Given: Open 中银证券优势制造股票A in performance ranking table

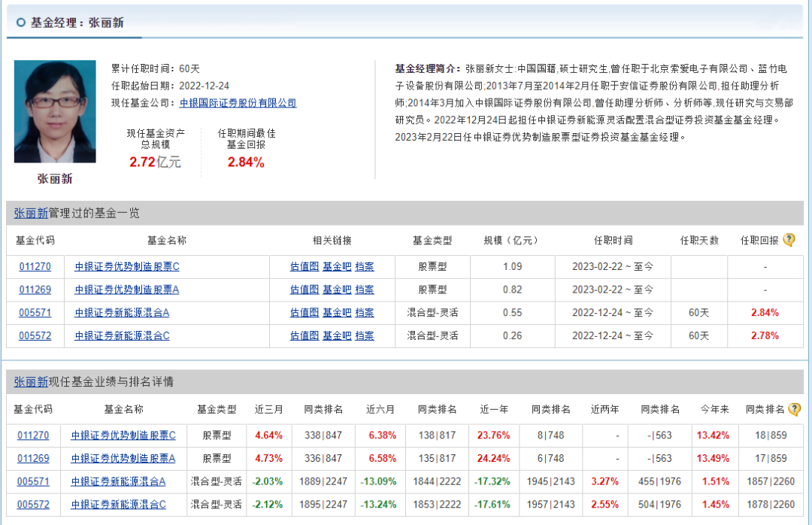Looking at the screenshot, I should tap(123, 458).
